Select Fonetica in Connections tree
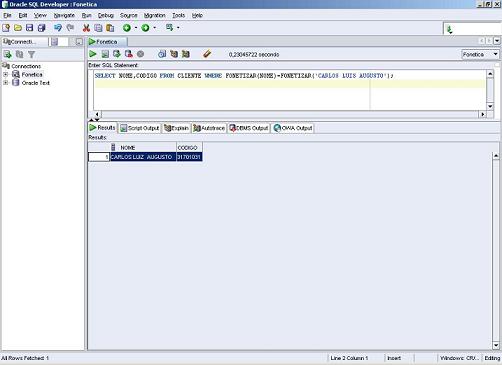 point(32,74)
